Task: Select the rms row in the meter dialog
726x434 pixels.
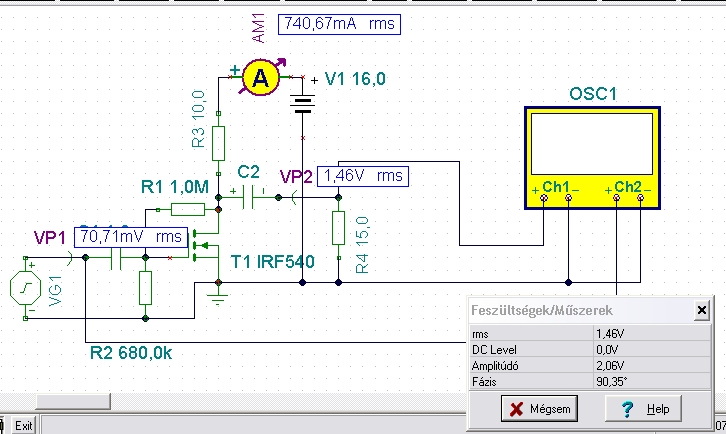Action: pos(590,333)
